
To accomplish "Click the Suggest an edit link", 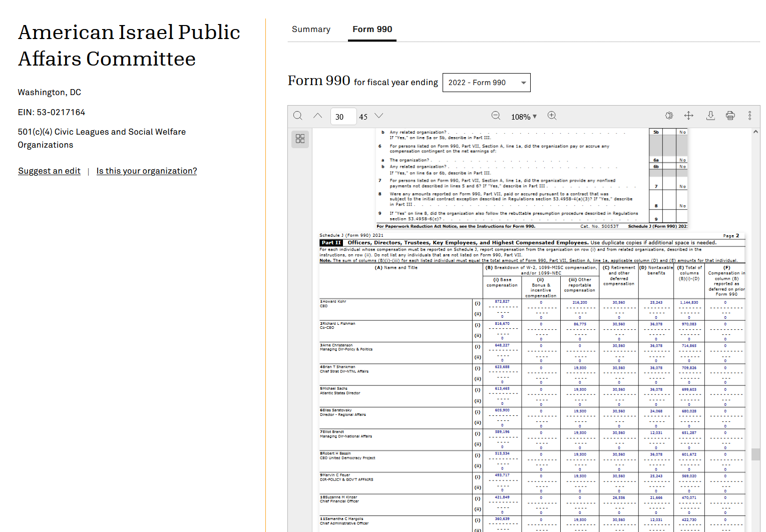I will [49, 171].
